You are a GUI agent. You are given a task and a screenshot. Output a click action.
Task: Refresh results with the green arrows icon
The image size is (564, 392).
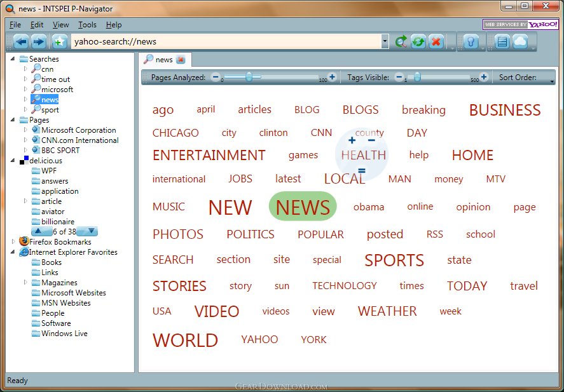(418, 42)
